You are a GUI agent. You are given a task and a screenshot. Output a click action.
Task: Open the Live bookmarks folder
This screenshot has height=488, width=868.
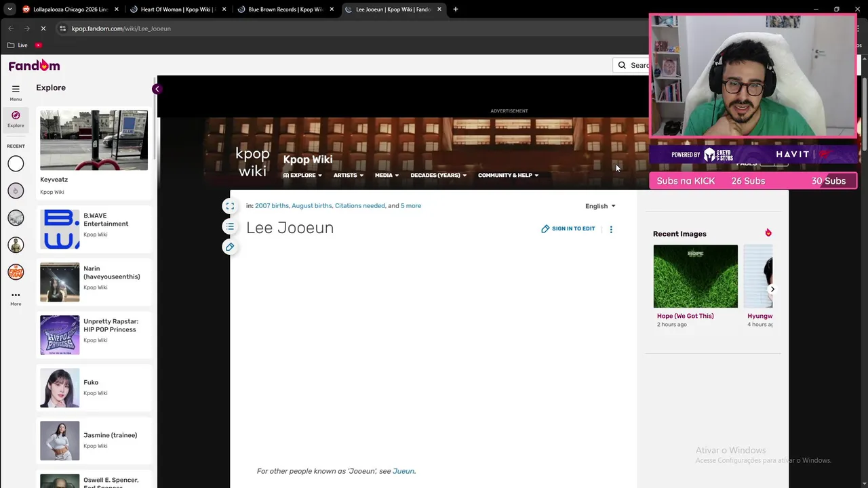click(x=18, y=45)
